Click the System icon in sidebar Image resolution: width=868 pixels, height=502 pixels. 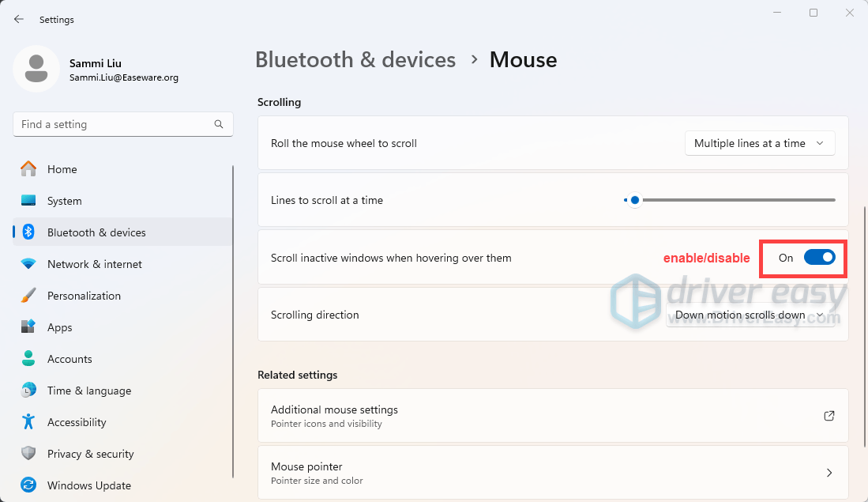[x=27, y=201]
